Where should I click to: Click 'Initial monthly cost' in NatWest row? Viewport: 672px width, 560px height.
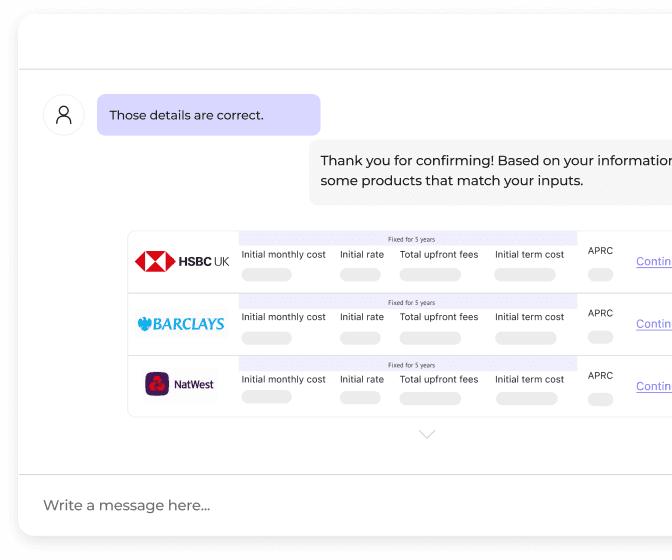(283, 379)
